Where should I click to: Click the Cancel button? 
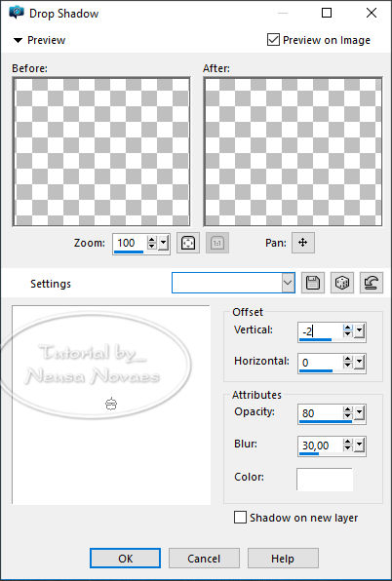click(x=204, y=558)
